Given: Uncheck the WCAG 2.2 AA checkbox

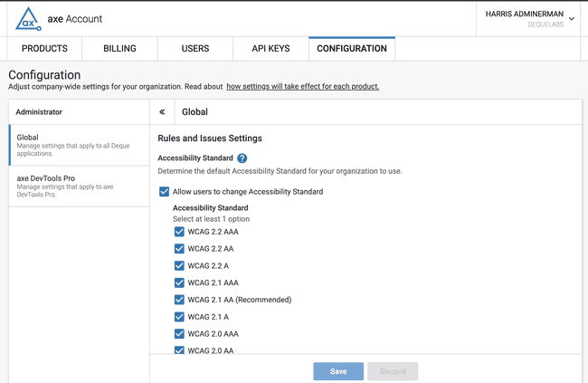Looking at the screenshot, I should click(179, 249).
